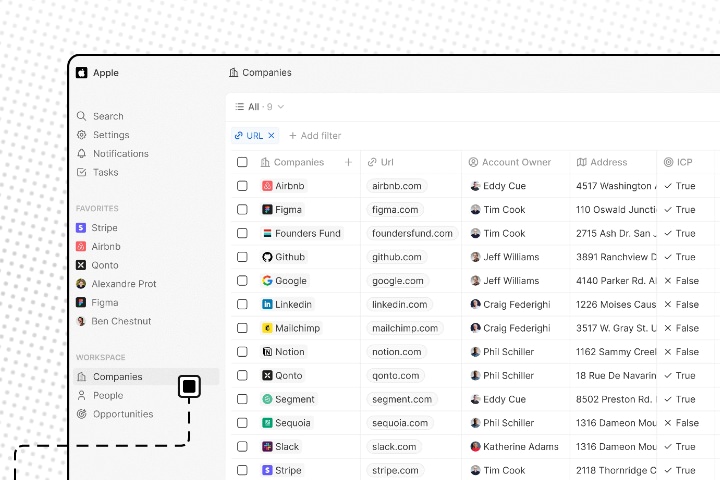
Task: Toggle the ICP False value for Google
Action: click(x=682, y=281)
